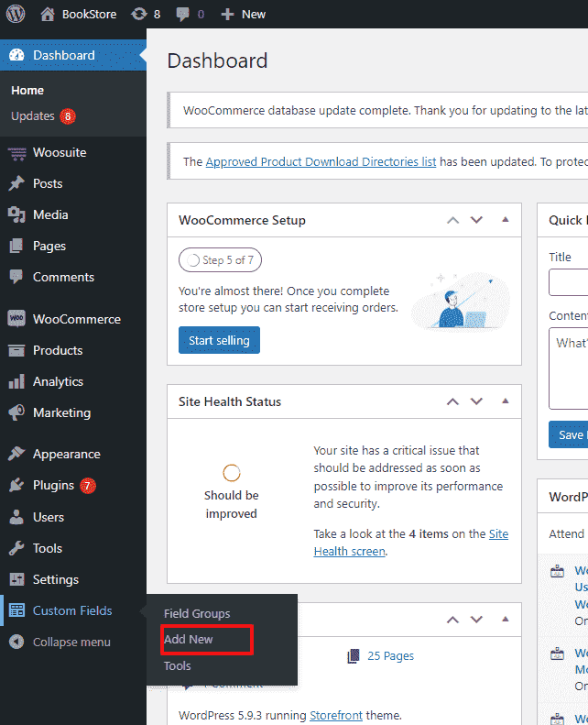This screenshot has width=588, height=725.
Task: Collapse the Site Health Status panel
Action: pos(506,401)
